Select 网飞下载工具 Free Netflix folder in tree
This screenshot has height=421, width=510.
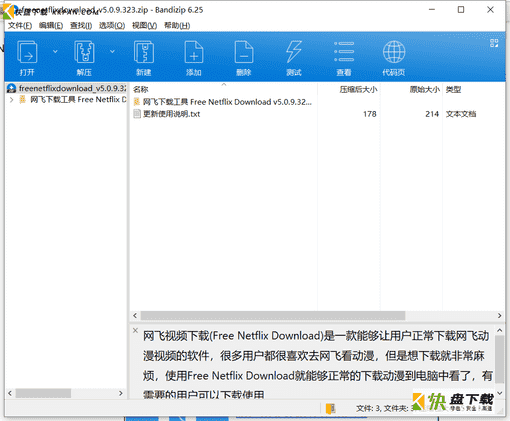[78, 99]
